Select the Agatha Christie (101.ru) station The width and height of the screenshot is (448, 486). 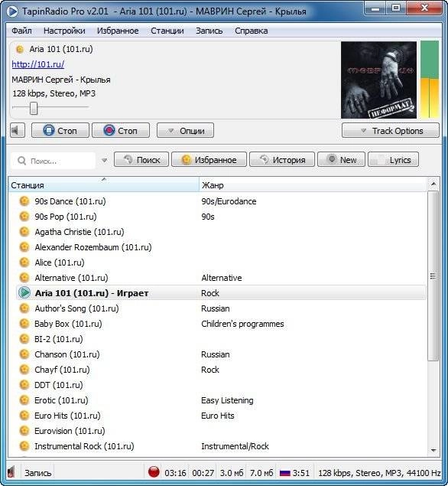click(80, 232)
